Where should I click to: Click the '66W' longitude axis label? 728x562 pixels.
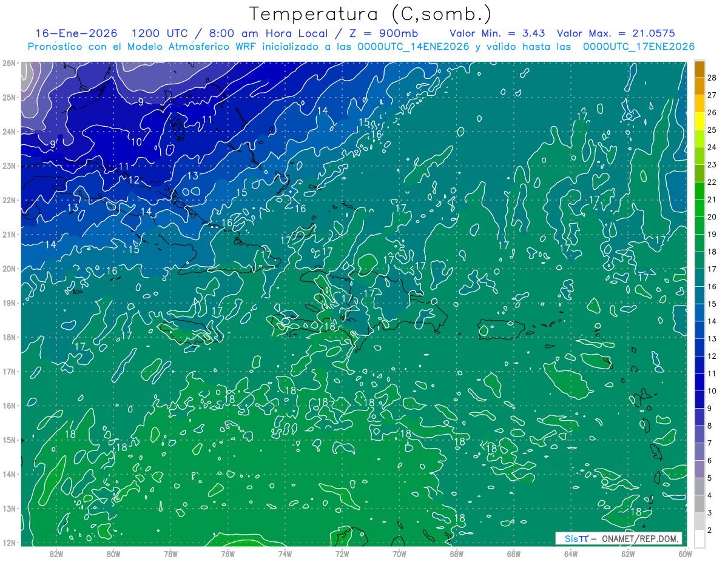(x=513, y=554)
